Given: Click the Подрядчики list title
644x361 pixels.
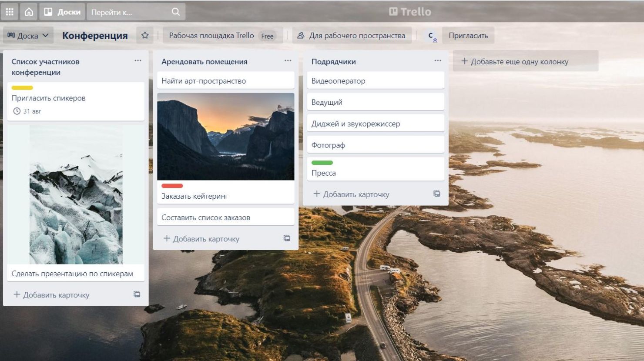Looking at the screenshot, I should [x=334, y=62].
